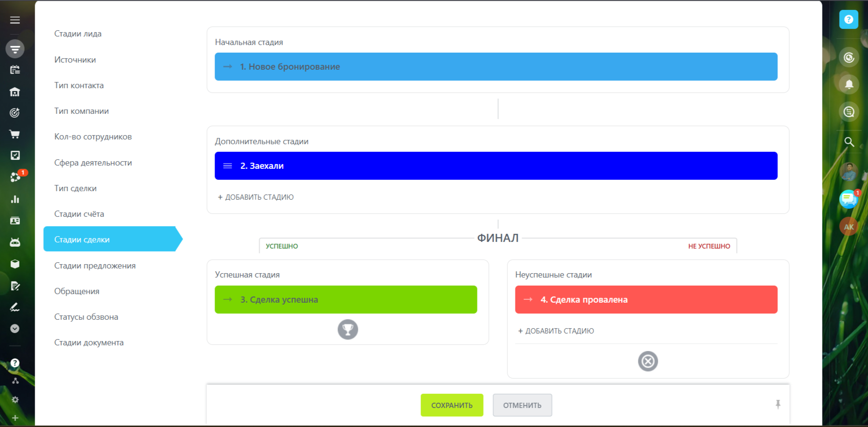Go to Стадии документа section
Viewport: 868px width, 427px height.
(89, 343)
